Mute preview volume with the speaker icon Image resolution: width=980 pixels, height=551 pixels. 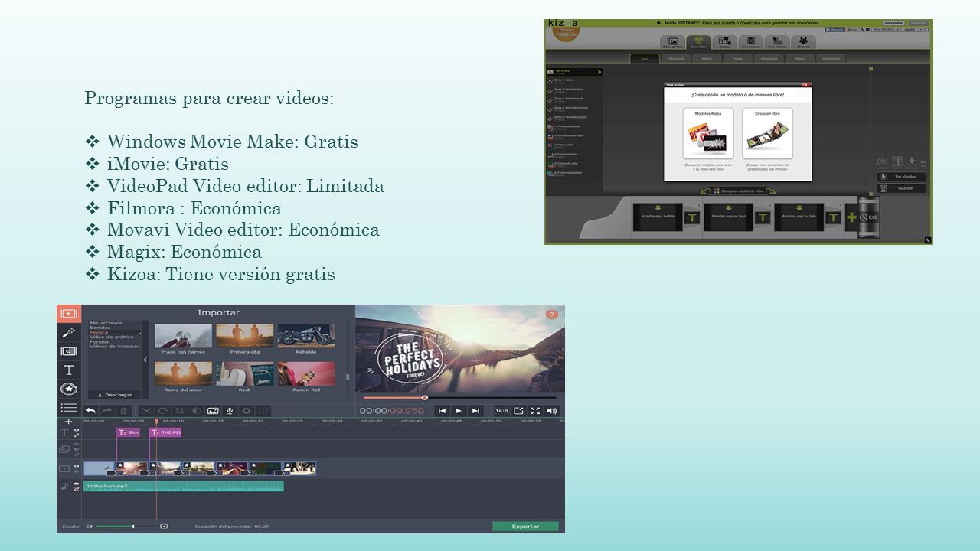[x=551, y=411]
